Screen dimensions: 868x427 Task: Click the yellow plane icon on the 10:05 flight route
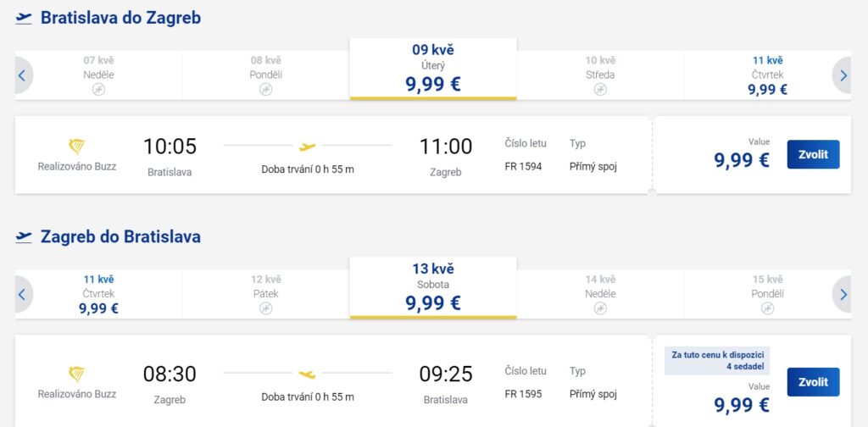(x=308, y=147)
